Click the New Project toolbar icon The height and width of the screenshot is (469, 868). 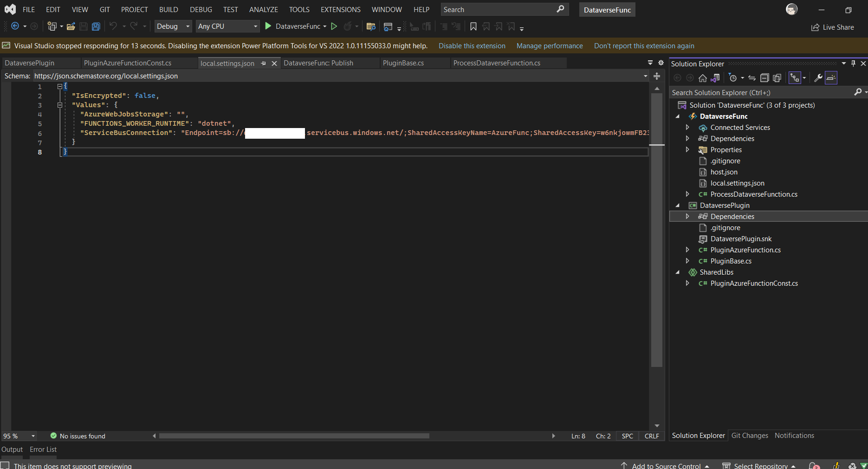[52, 26]
